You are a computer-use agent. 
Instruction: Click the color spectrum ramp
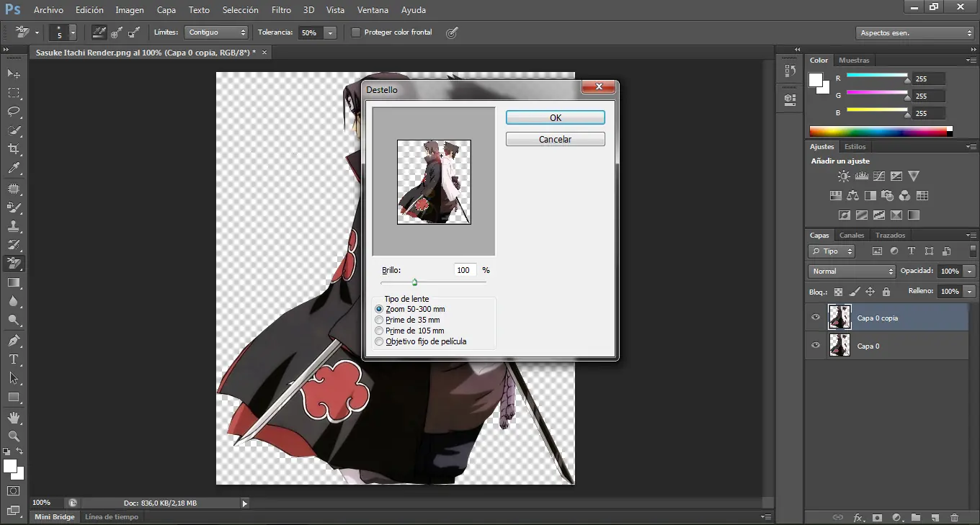(x=878, y=131)
